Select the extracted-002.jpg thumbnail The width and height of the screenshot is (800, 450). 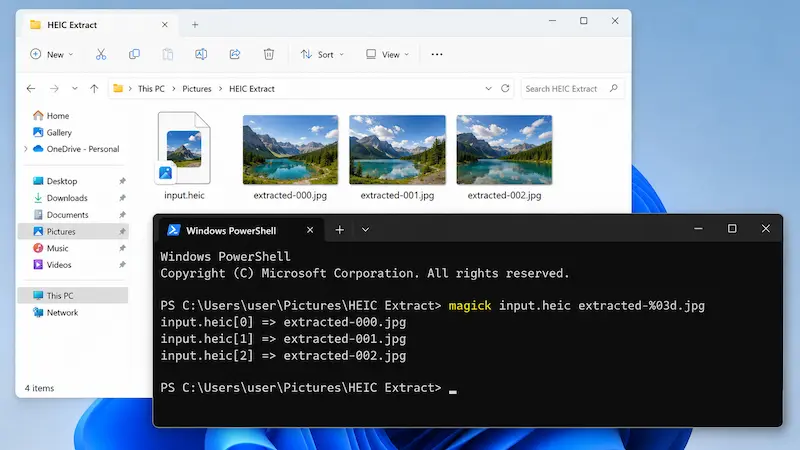(504, 149)
